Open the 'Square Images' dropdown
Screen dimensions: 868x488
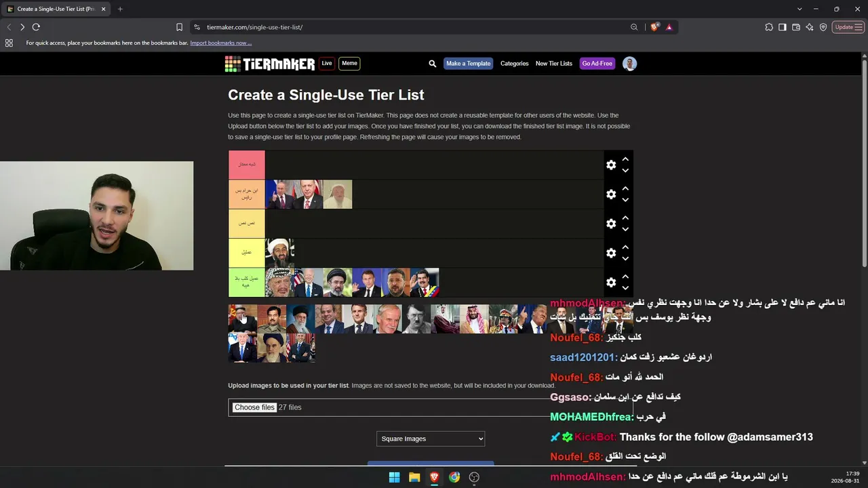431,439
